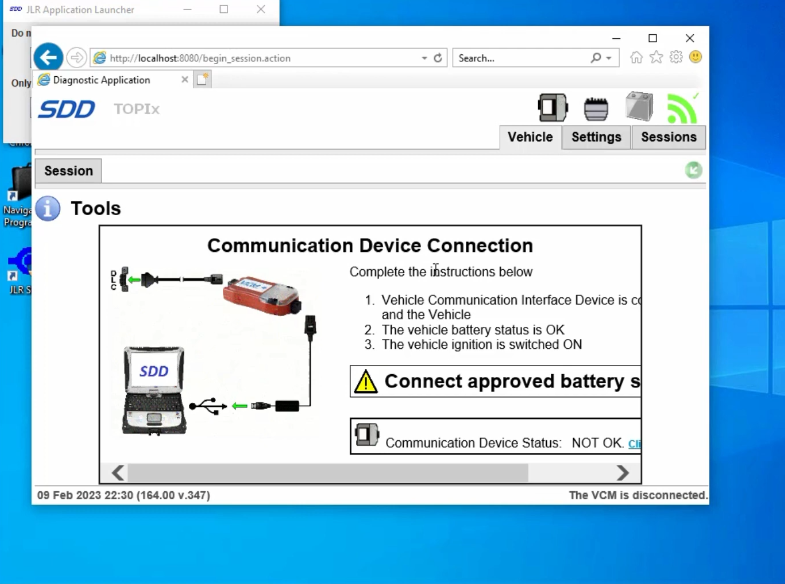This screenshot has height=584, width=785.
Task: Click the blue info icon beside Tools
Action: click(x=48, y=208)
